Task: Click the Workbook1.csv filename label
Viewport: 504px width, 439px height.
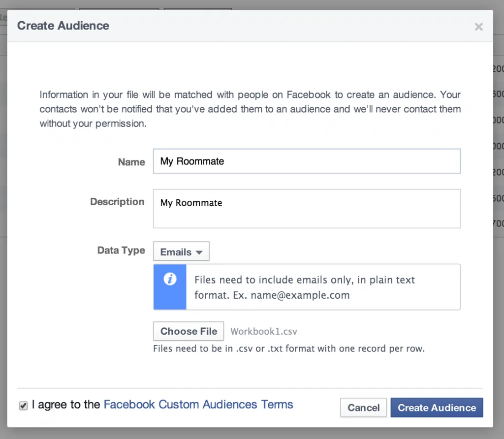Action: tap(263, 331)
